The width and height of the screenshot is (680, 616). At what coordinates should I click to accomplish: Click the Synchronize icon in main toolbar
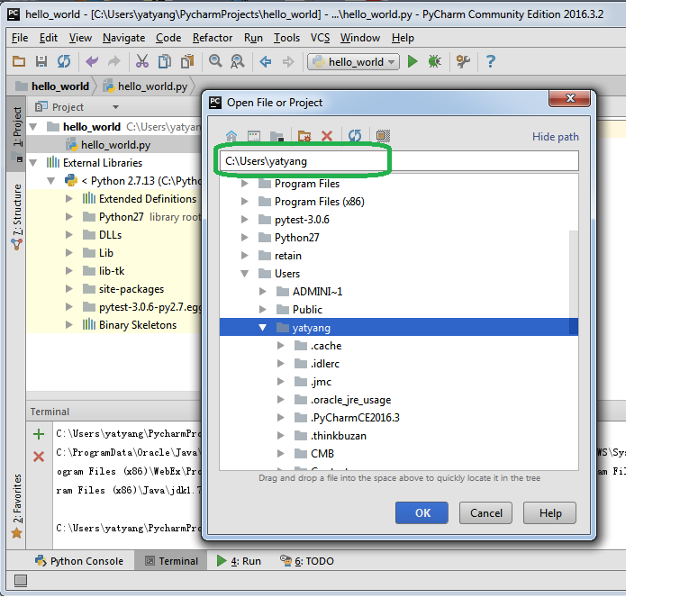64,61
